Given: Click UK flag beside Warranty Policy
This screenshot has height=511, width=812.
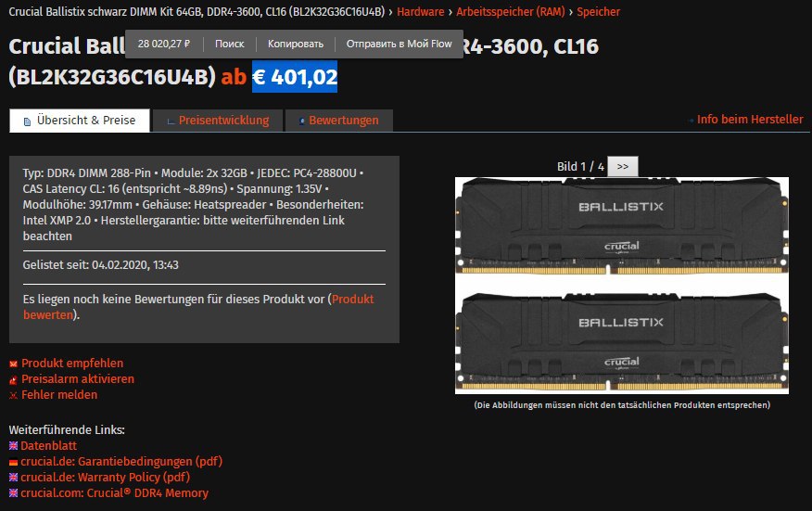Looking at the screenshot, I should click(x=14, y=478).
